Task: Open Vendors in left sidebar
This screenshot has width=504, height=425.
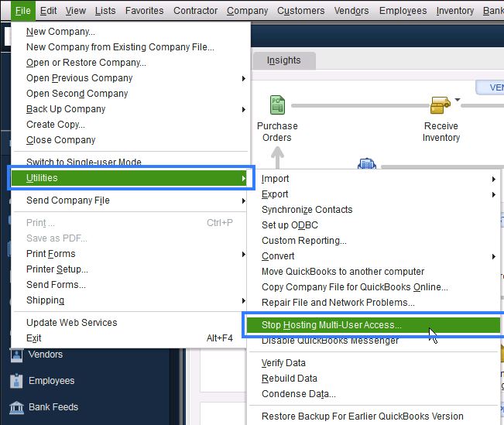Action: [x=46, y=355]
